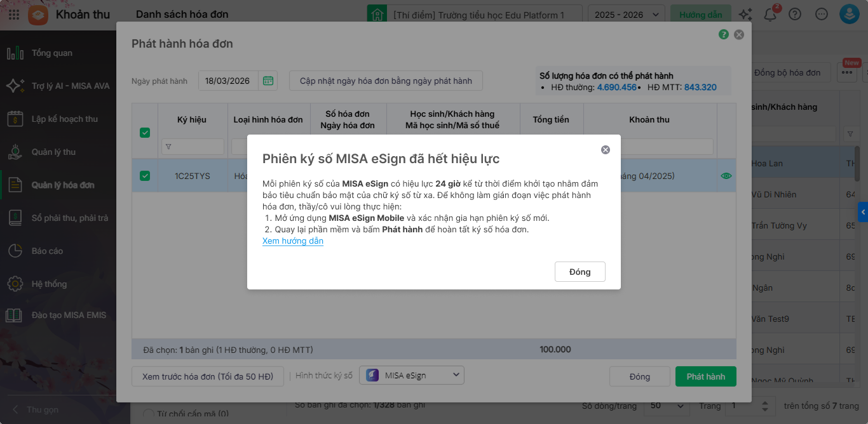Image resolution: width=868 pixels, height=424 pixels.
Task: Uncheck the 1C25TYS invoice row checkbox
Action: point(145,176)
